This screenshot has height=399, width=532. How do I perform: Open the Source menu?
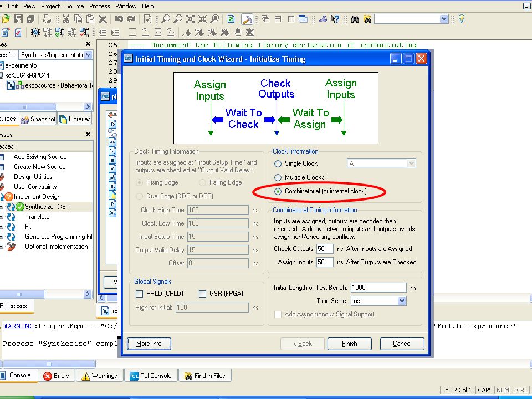(75, 6)
